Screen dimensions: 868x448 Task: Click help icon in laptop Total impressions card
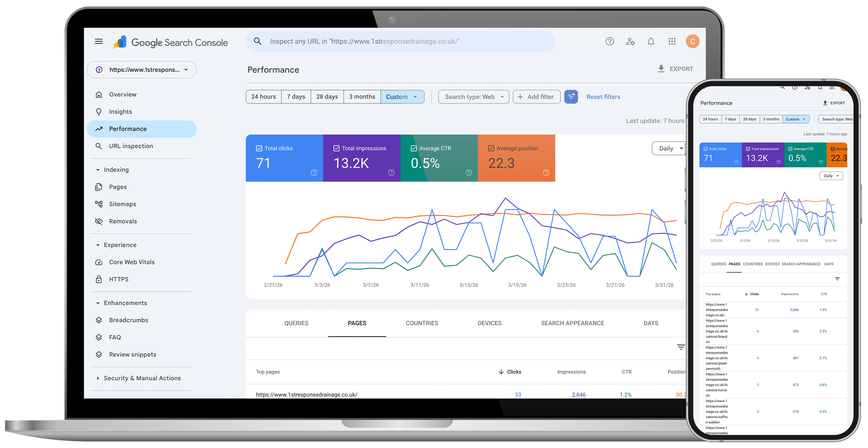tap(391, 173)
